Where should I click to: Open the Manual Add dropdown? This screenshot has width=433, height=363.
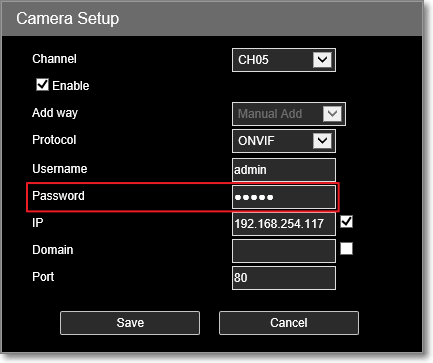(x=289, y=114)
